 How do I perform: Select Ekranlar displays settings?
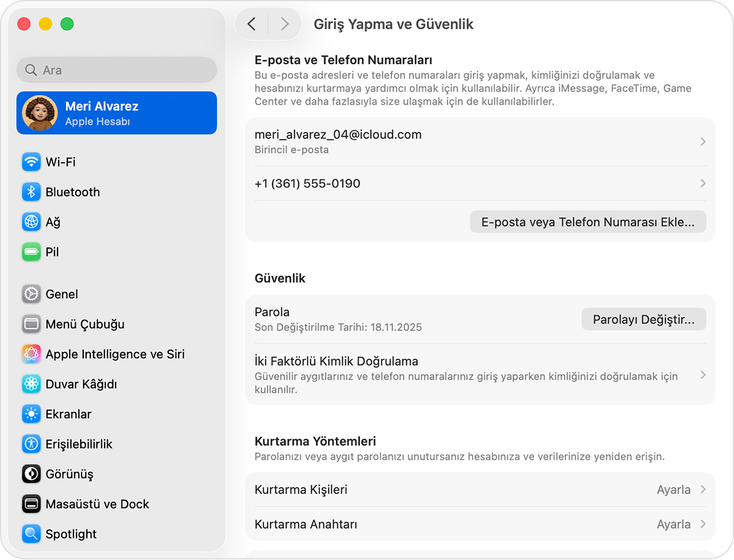pos(70,414)
